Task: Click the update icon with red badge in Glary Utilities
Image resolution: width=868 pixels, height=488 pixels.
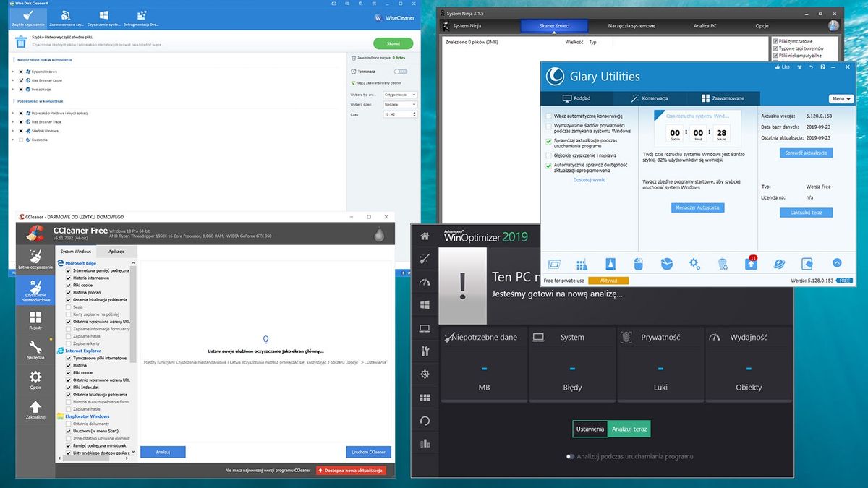Action: tap(752, 264)
